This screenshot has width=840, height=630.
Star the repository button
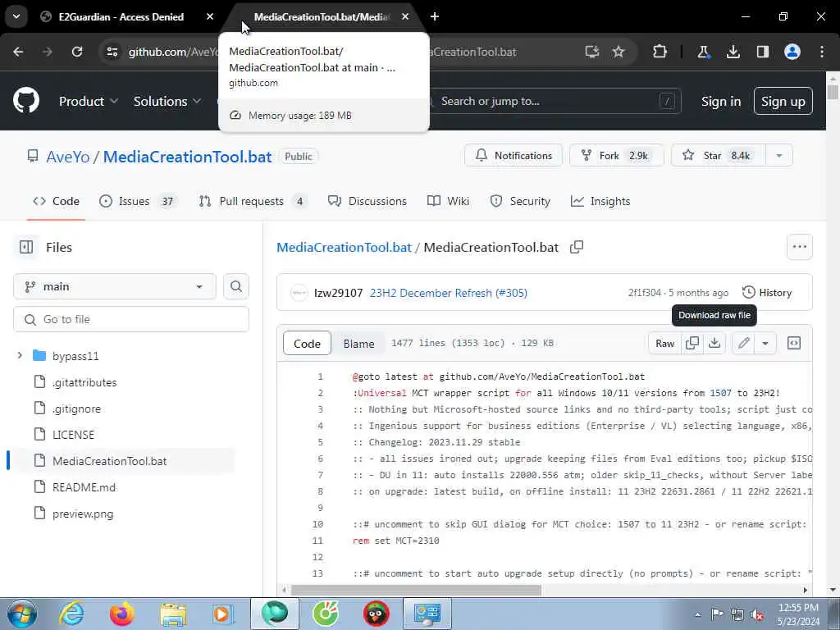[x=719, y=155]
